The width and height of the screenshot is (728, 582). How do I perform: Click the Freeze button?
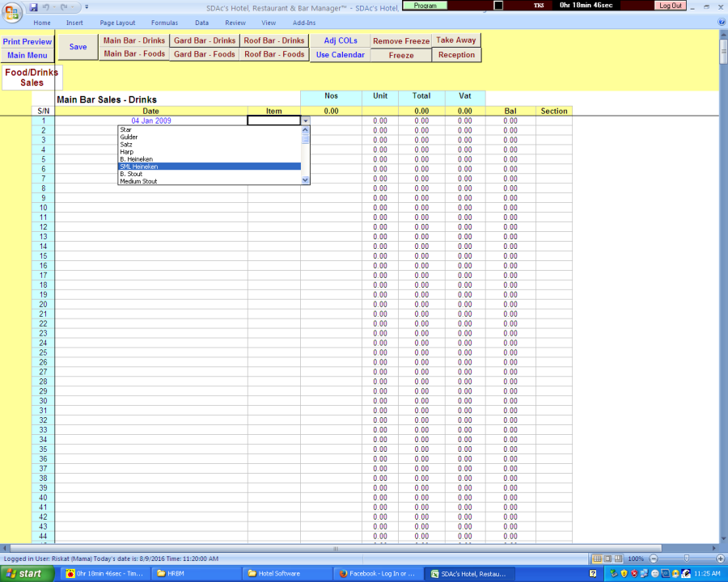[401, 55]
